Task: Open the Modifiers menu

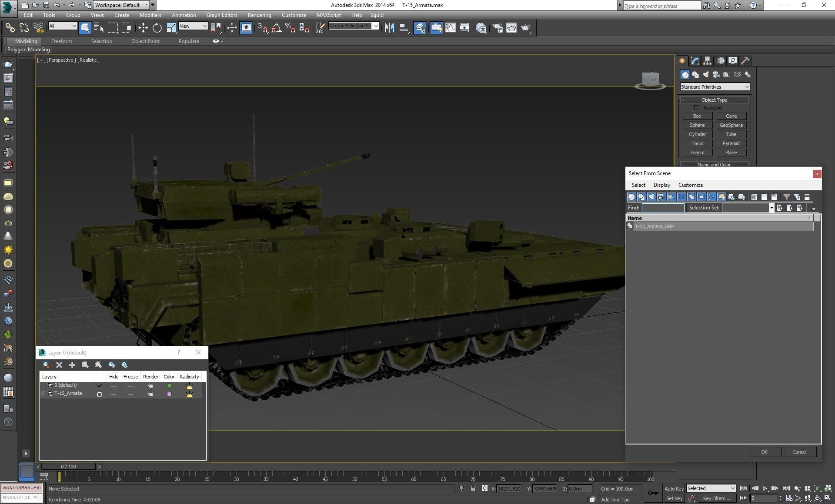Action: pos(150,15)
